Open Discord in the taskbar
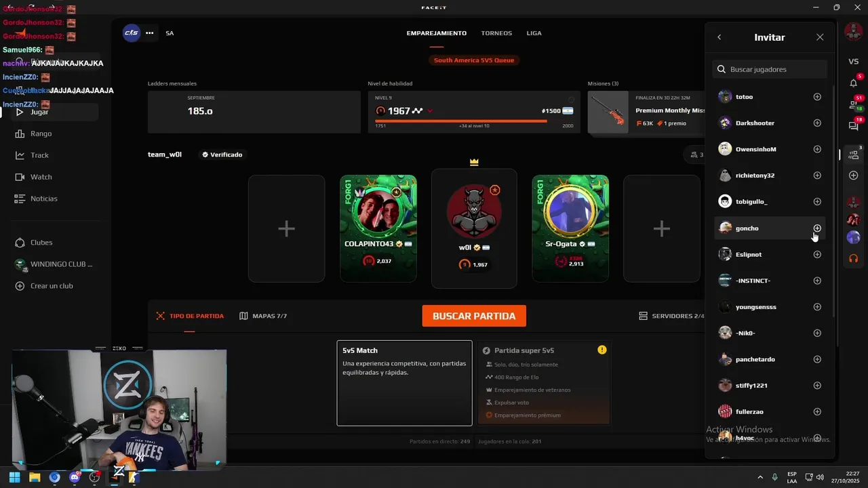Viewport: 868px width, 488px height. pyautogui.click(x=75, y=477)
